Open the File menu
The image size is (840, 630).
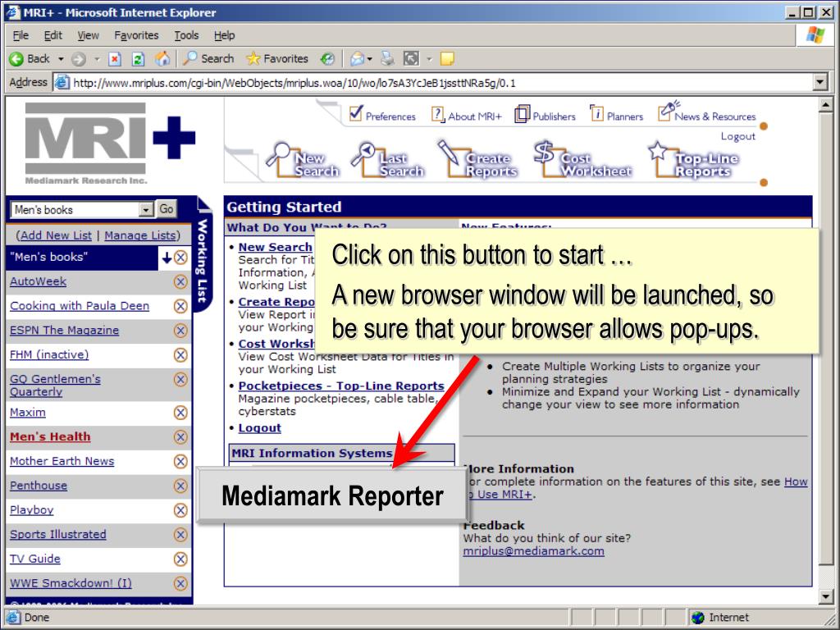[21, 35]
